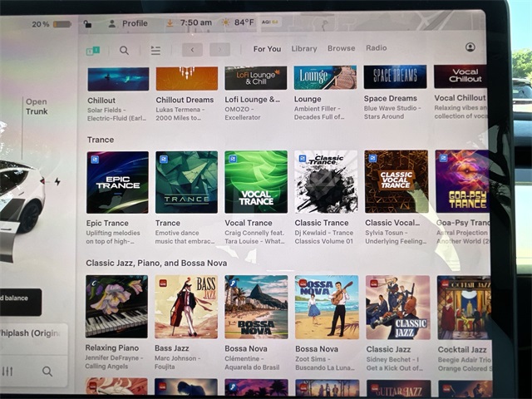The image size is (532, 399).
Task: Play the Cocktail Jazz station cover
Action: click(465, 308)
